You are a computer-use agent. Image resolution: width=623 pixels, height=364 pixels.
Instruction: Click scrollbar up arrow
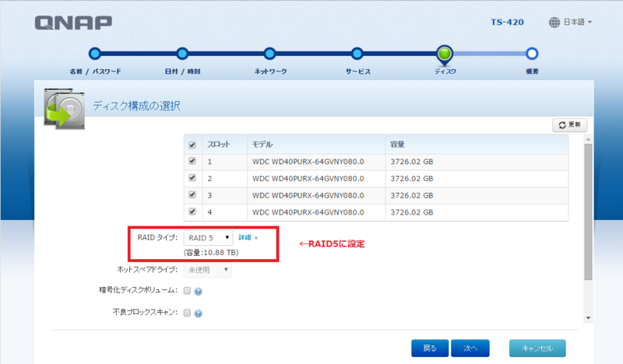coord(589,139)
